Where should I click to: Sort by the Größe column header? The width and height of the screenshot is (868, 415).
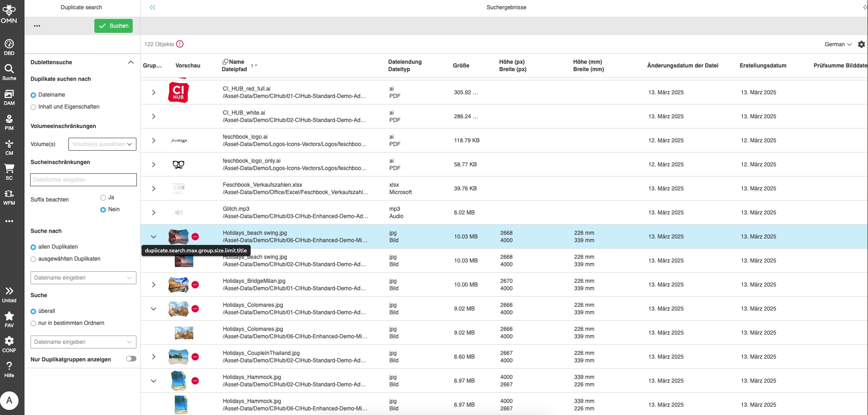point(461,66)
